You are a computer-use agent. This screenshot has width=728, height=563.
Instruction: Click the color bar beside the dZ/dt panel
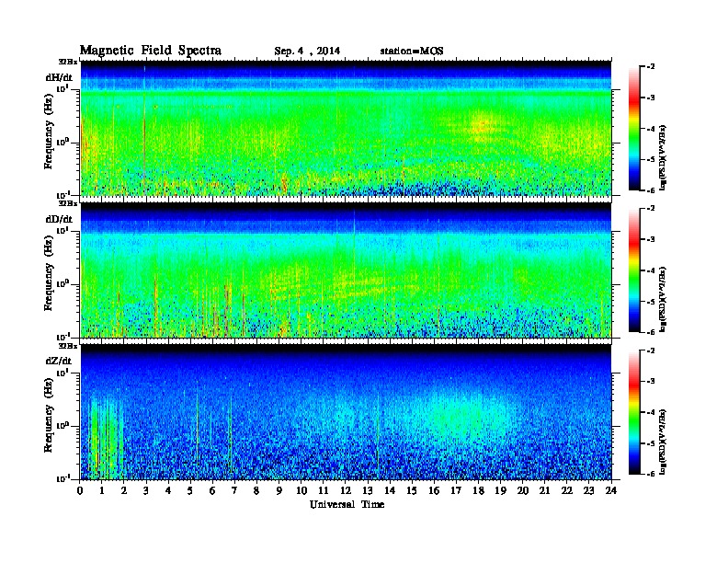634,412
